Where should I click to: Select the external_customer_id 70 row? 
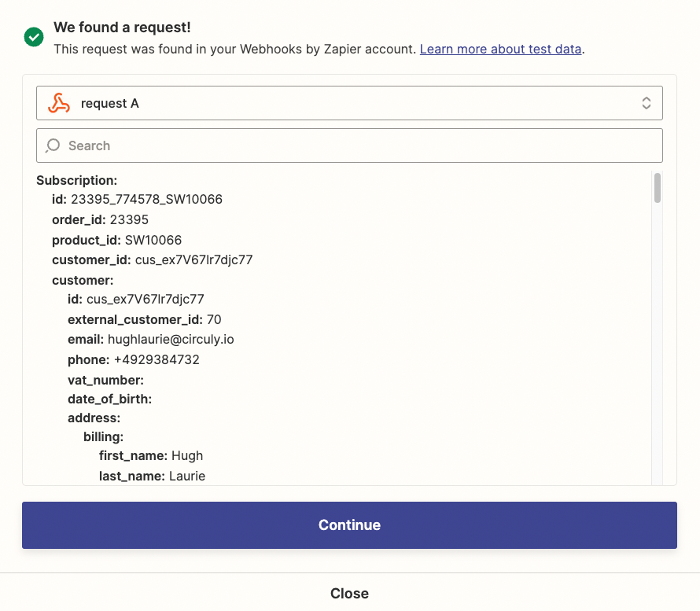click(x=145, y=319)
